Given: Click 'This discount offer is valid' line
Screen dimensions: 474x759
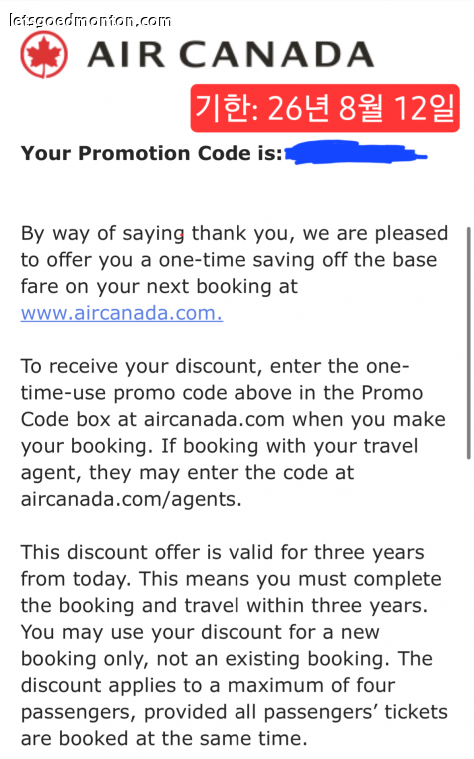Looking at the screenshot, I should point(223,553).
